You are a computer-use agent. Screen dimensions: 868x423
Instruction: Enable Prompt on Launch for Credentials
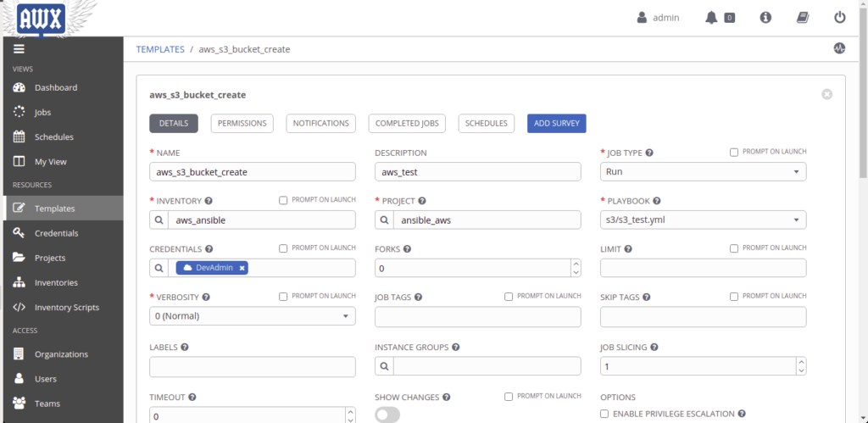tap(283, 248)
